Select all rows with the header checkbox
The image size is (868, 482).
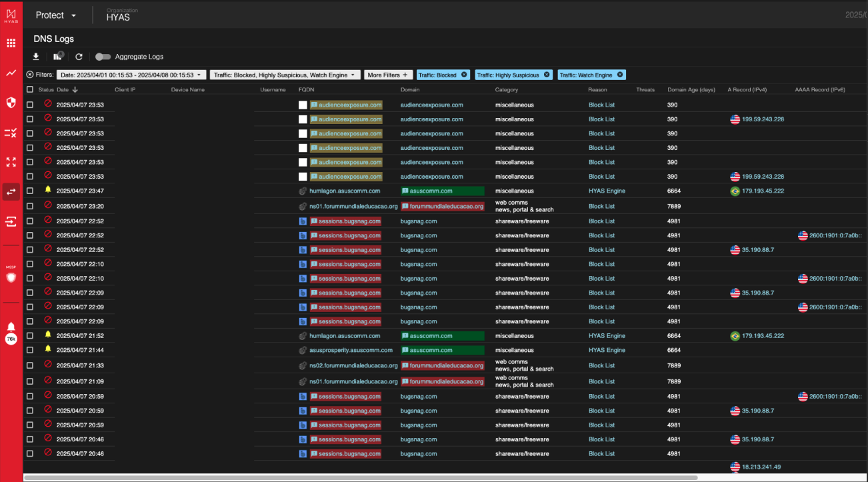tap(29, 89)
